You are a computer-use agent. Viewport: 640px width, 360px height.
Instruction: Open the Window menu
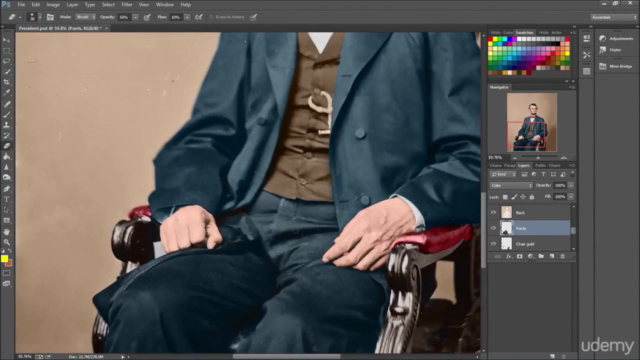coord(165,4)
